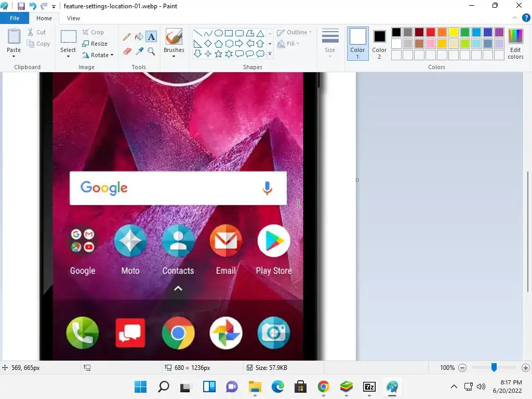Click the vertical scrollbar thumb
Image resolution: width=532 pixels, height=399 pixels.
[x=528, y=231]
